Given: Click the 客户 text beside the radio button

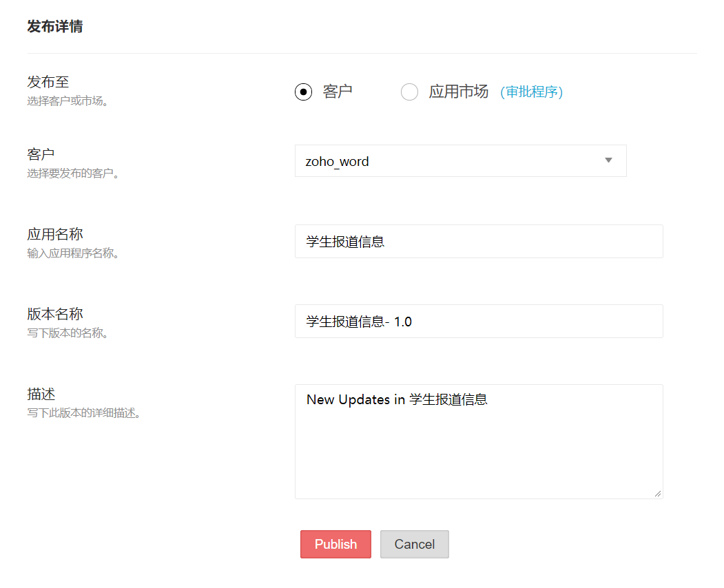Looking at the screenshot, I should 338,92.
